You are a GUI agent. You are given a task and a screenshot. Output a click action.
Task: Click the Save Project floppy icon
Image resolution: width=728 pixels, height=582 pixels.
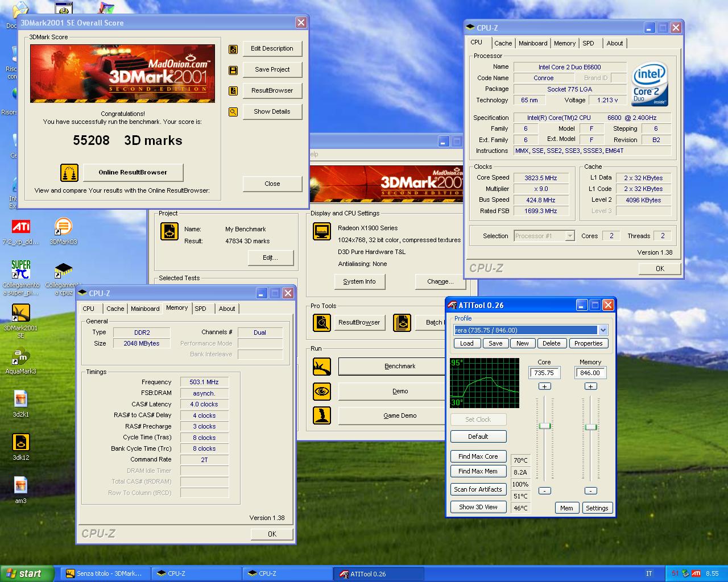click(x=233, y=70)
